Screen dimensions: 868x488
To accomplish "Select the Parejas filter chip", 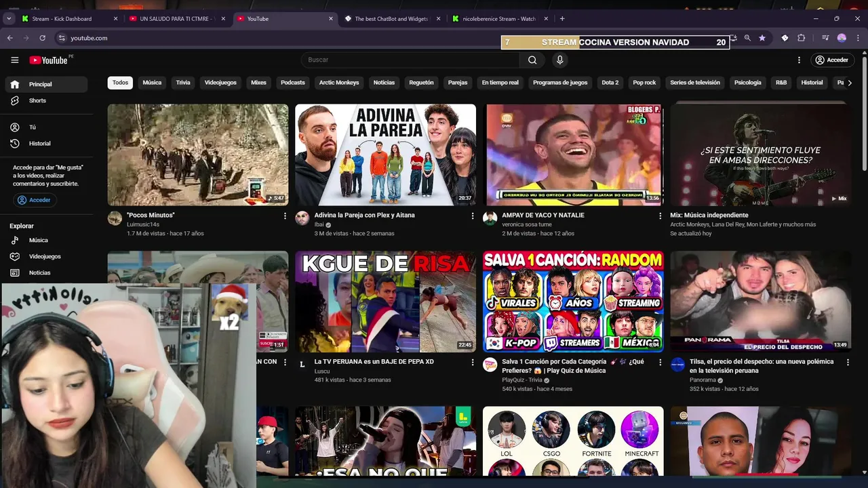I will tap(458, 83).
